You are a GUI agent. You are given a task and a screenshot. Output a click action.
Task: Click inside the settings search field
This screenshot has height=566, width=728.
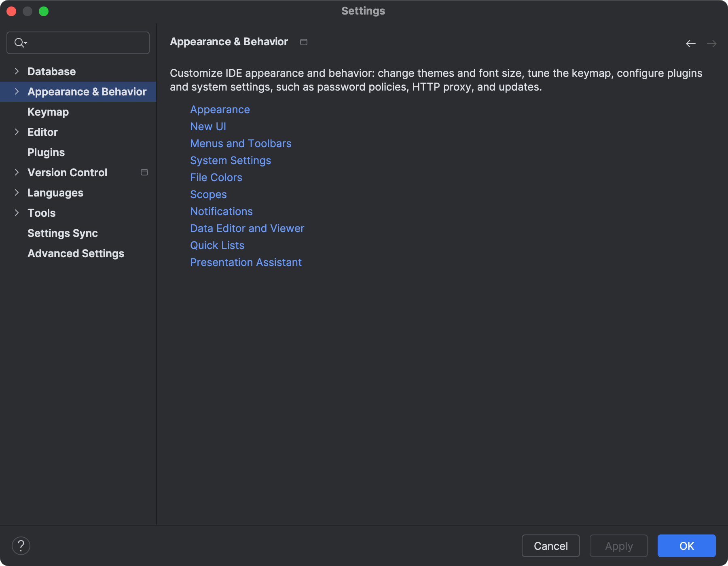pos(81,42)
